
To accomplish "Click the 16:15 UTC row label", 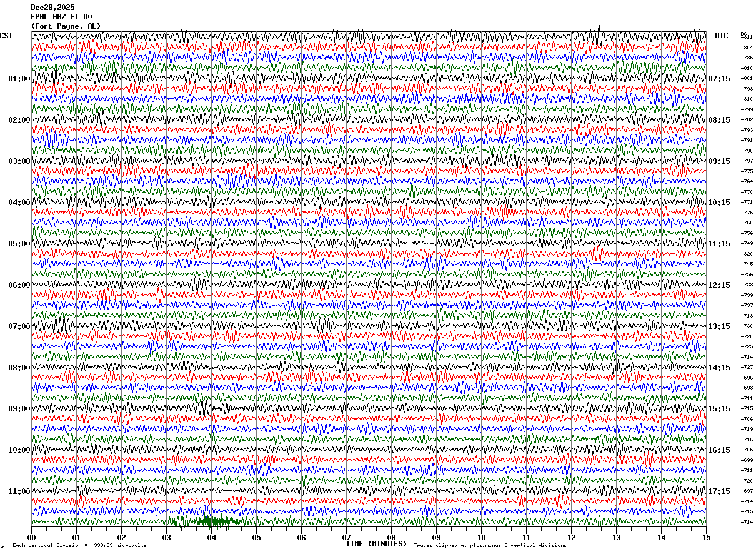I will click(x=719, y=450).
